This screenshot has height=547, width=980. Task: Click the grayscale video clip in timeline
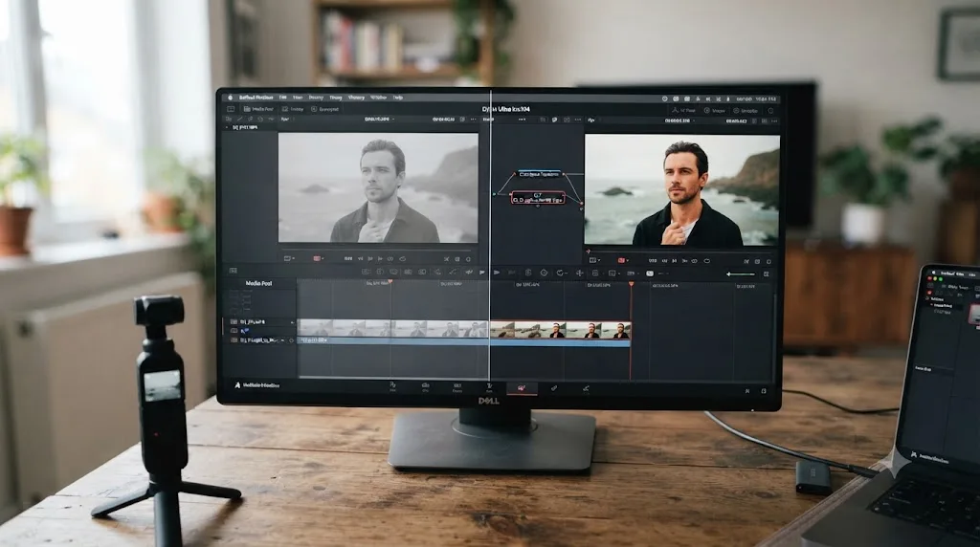392,328
